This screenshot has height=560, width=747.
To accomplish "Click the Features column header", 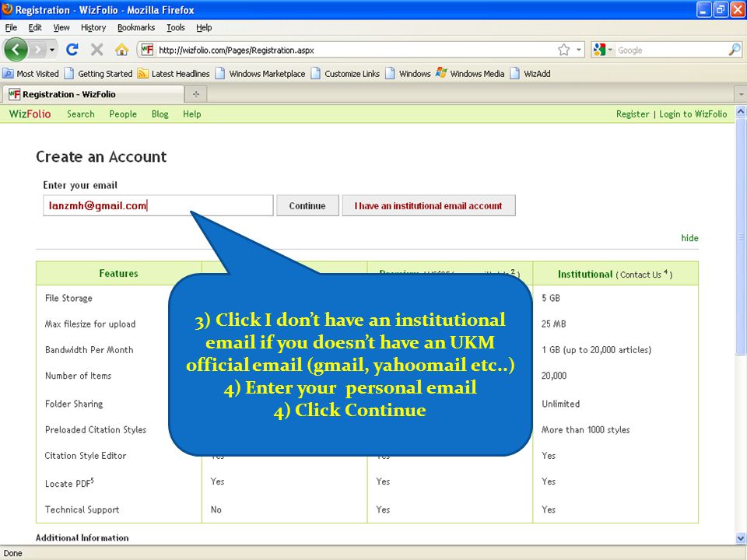I will pos(118,273).
